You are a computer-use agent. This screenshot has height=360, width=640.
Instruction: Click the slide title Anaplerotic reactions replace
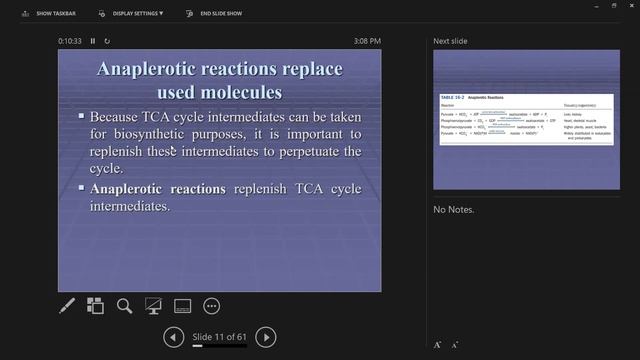(220, 69)
